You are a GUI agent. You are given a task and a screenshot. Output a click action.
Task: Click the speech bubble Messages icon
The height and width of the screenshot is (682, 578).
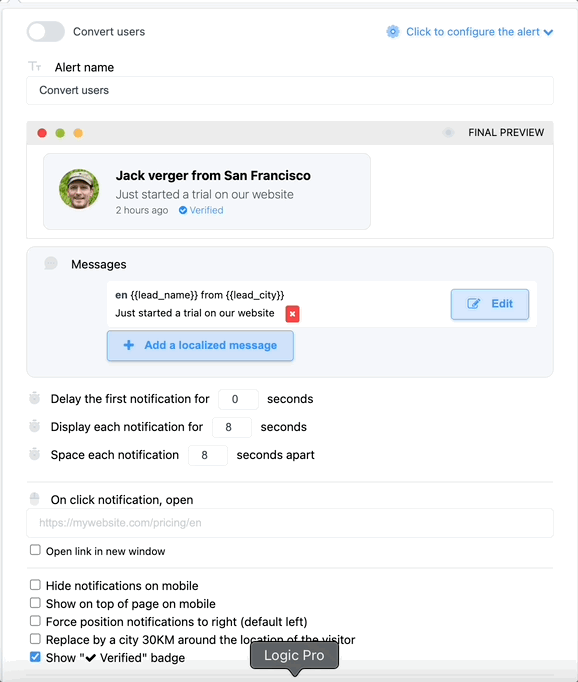[x=51, y=263]
